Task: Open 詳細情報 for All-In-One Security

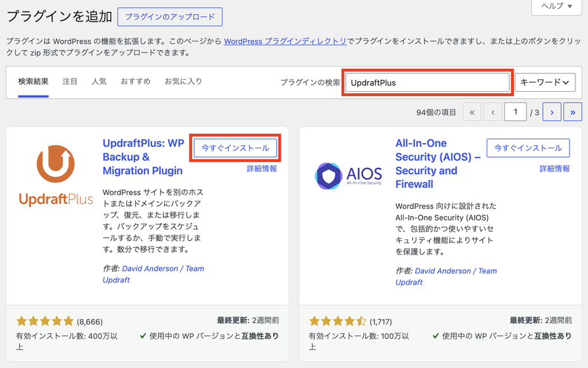Action: (x=554, y=168)
